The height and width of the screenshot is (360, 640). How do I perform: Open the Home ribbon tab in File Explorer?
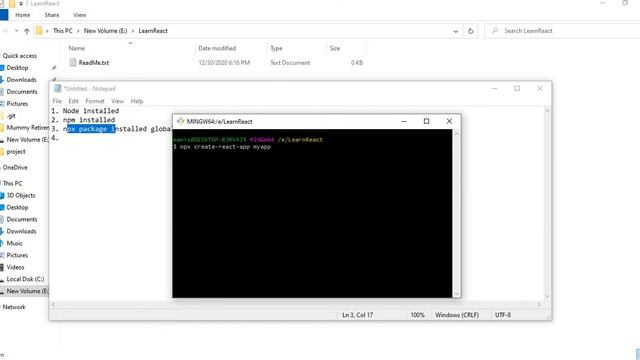(x=23, y=15)
